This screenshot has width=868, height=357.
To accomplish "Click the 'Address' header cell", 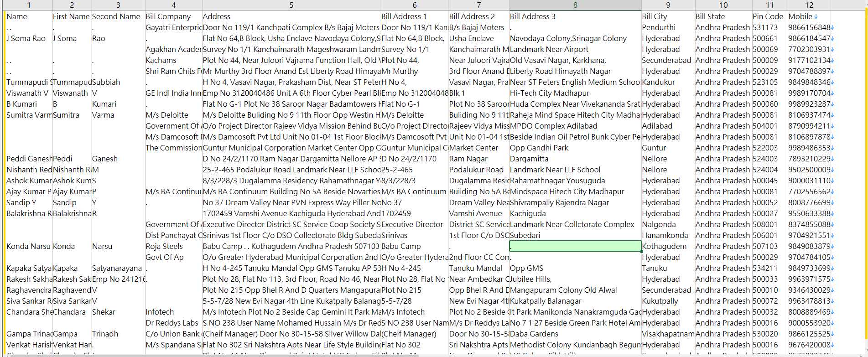I will click(x=291, y=16).
